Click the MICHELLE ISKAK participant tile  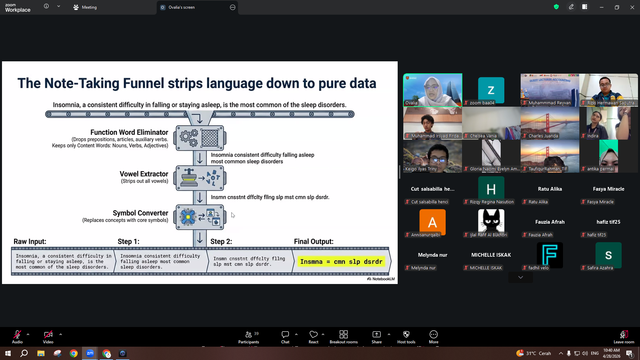pyautogui.click(x=491, y=255)
